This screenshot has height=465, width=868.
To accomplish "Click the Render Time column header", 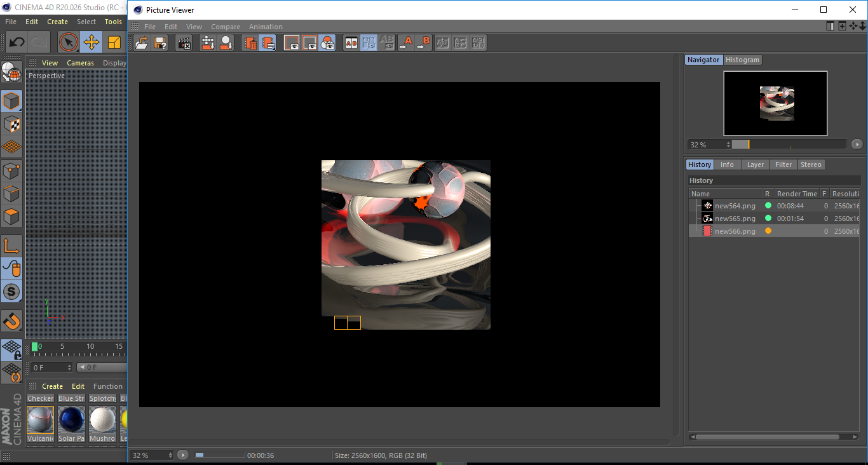I will point(797,194).
